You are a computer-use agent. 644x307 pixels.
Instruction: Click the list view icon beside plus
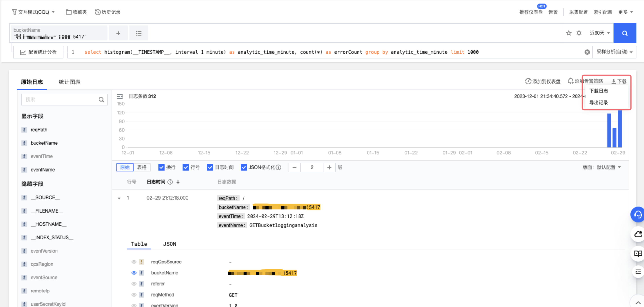coord(139,33)
